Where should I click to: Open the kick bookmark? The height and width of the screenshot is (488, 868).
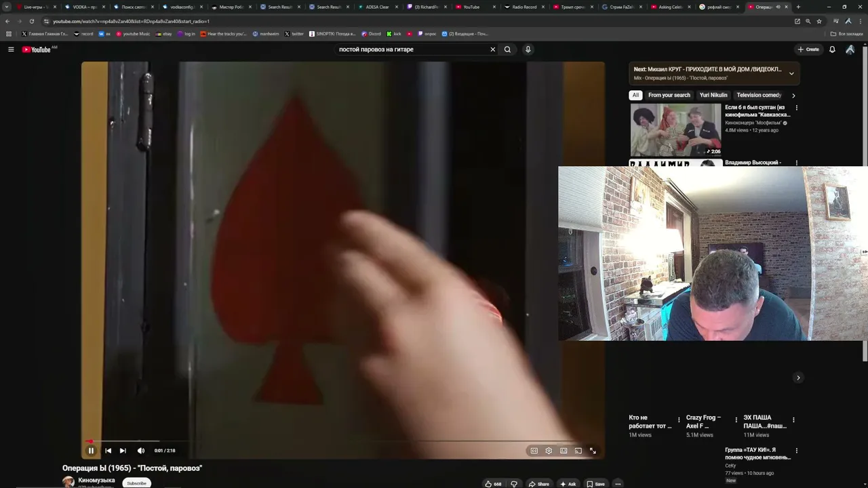[x=394, y=34]
